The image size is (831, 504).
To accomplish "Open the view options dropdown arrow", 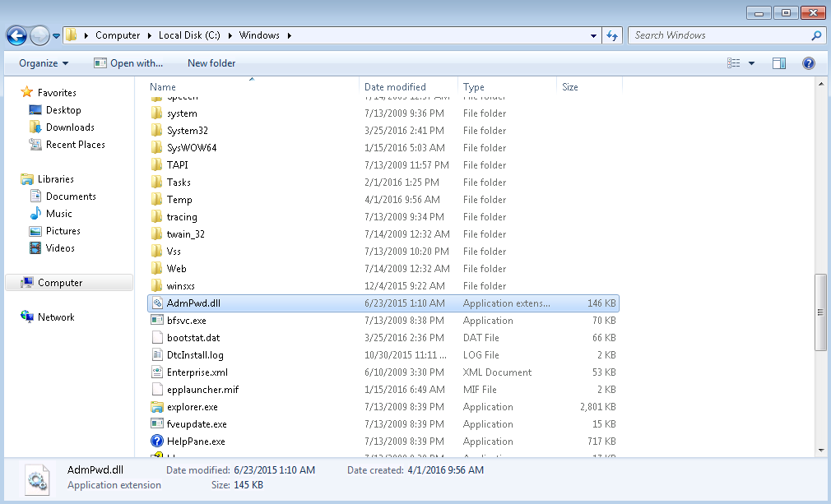I will tap(751, 63).
